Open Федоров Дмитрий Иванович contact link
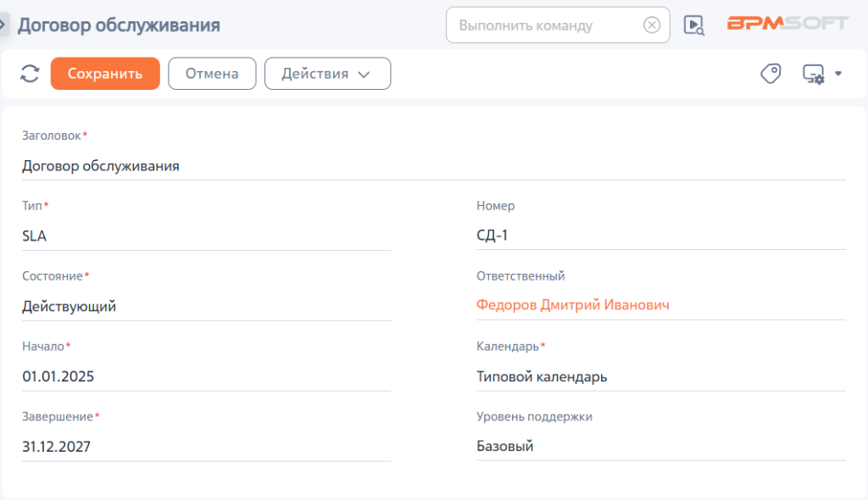The width and height of the screenshot is (868, 500). [x=572, y=305]
